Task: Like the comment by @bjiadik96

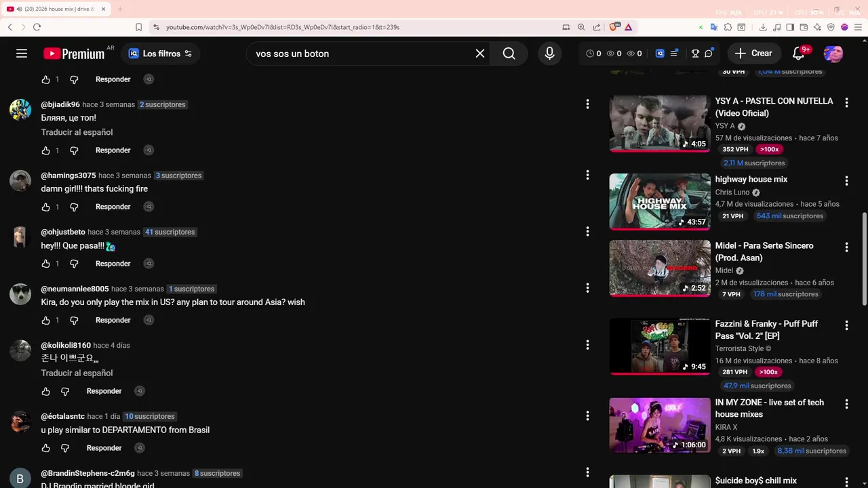Action: pos(45,150)
